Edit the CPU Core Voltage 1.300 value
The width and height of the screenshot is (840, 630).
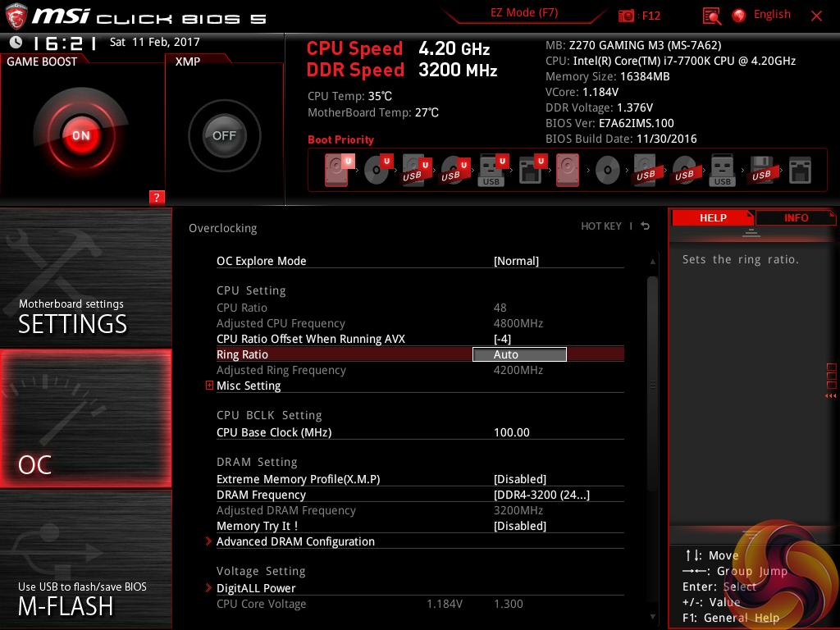[x=508, y=604]
